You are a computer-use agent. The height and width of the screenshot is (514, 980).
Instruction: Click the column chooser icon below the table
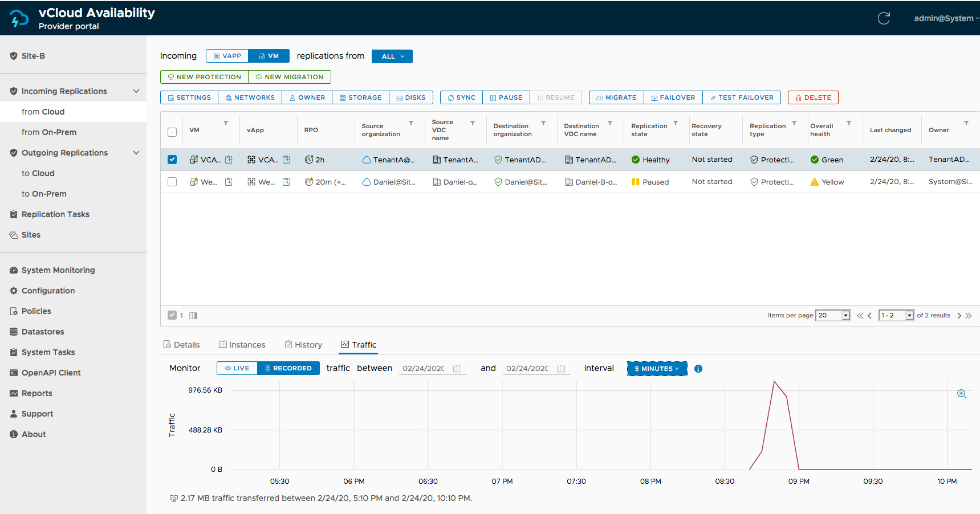click(x=193, y=316)
